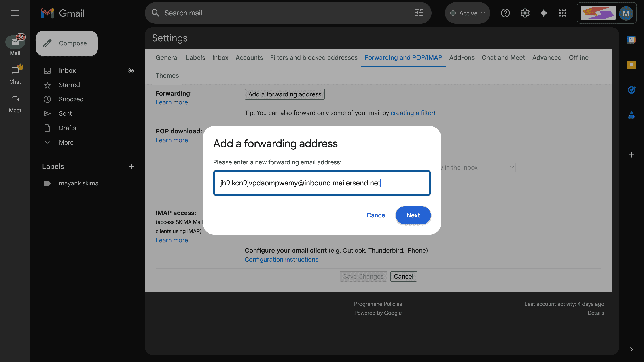The height and width of the screenshot is (362, 644).
Task: Open account activity Details link
Action: [x=595, y=313]
